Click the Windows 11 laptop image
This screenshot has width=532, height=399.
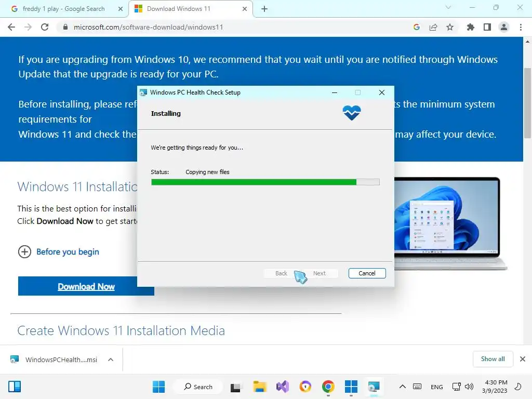coord(449,223)
